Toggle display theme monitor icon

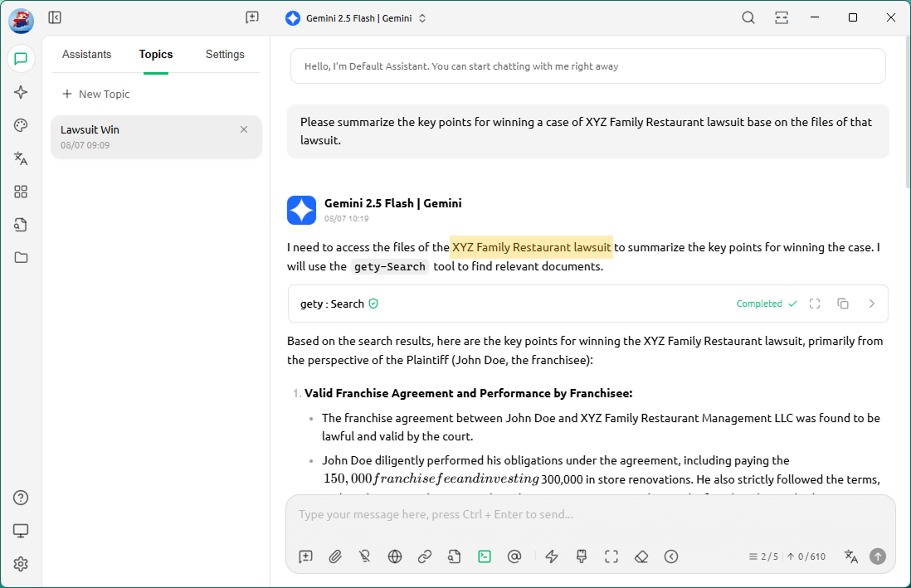click(21, 531)
